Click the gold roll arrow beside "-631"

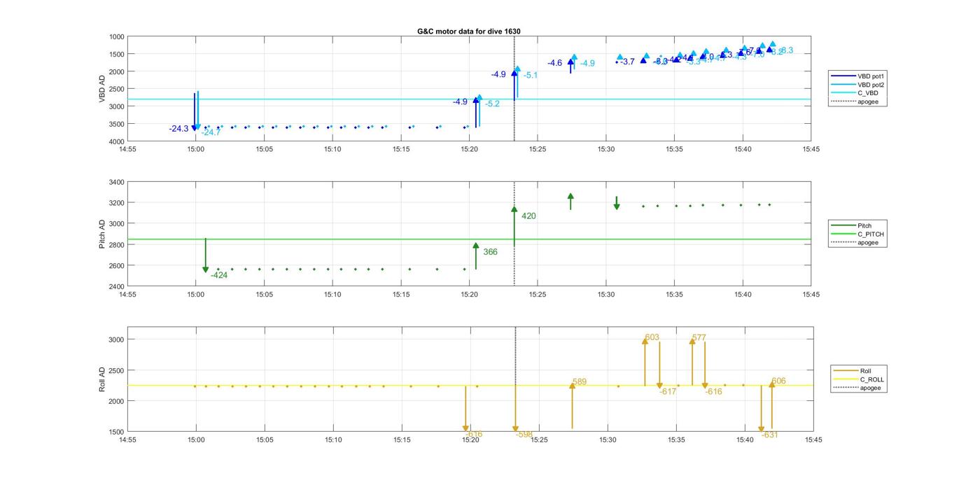(762, 409)
